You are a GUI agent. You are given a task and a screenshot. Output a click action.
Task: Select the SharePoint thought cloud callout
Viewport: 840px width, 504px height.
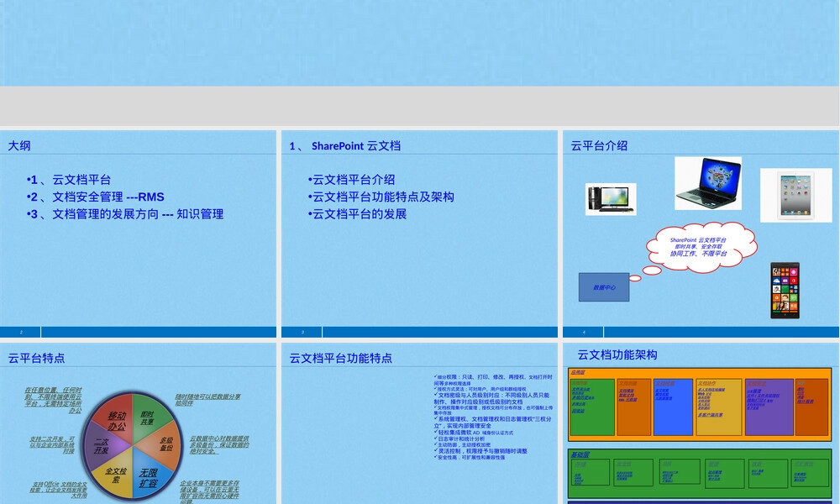[x=701, y=247]
